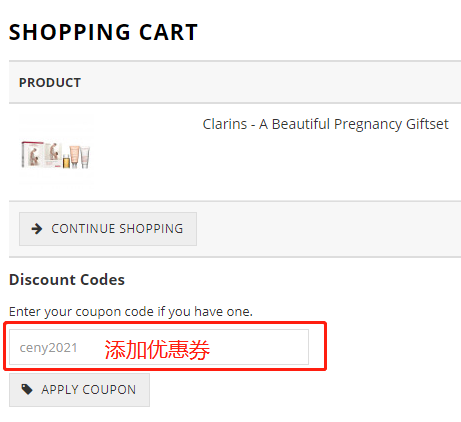The height and width of the screenshot is (422, 461).
Task: Click the PRODUCT column header
Action: pos(50,83)
